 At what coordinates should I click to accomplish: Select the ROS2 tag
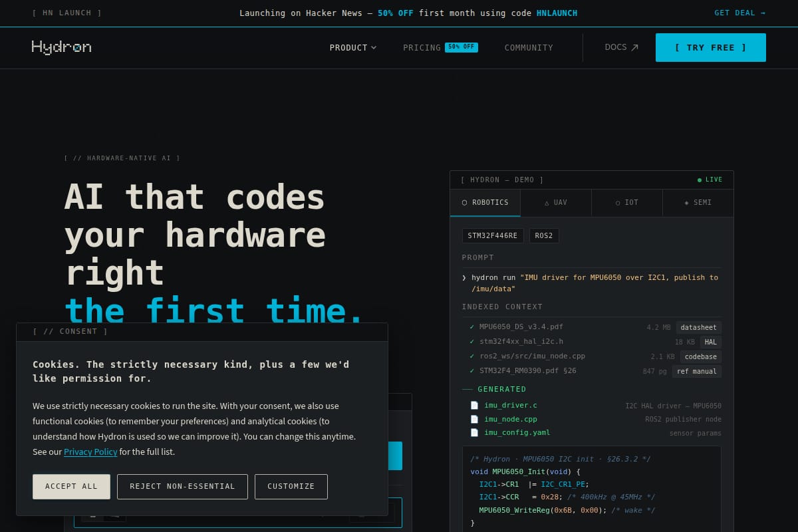click(x=544, y=235)
